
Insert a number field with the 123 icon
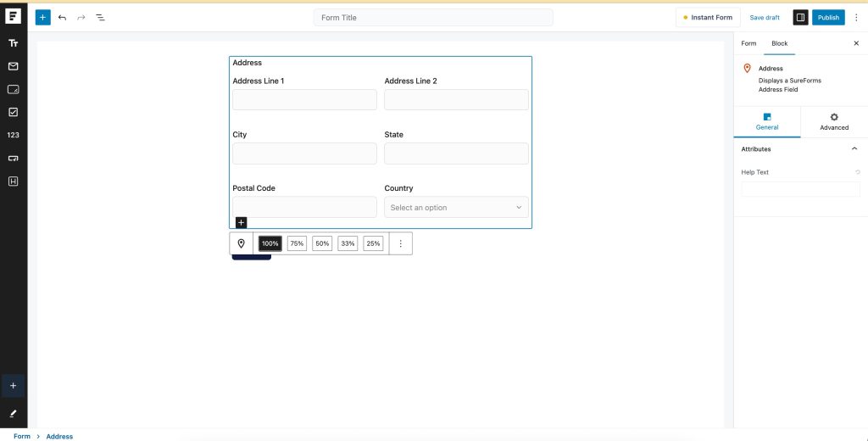[x=13, y=135]
